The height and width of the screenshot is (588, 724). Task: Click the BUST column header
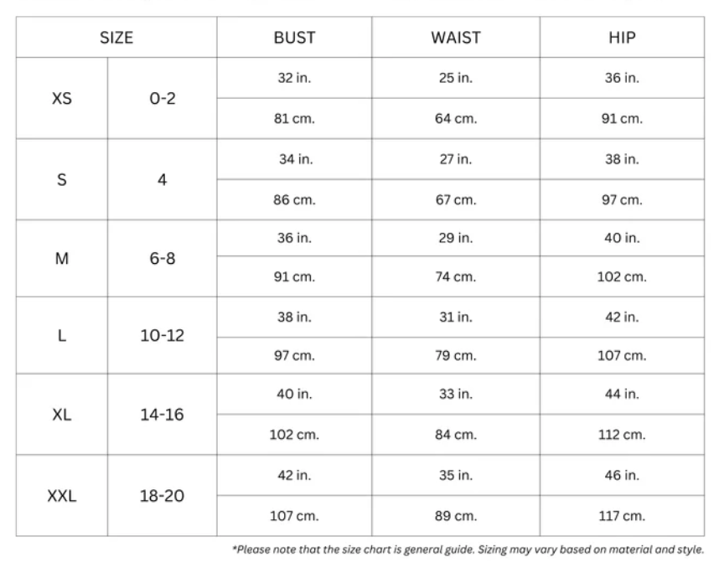coord(294,38)
